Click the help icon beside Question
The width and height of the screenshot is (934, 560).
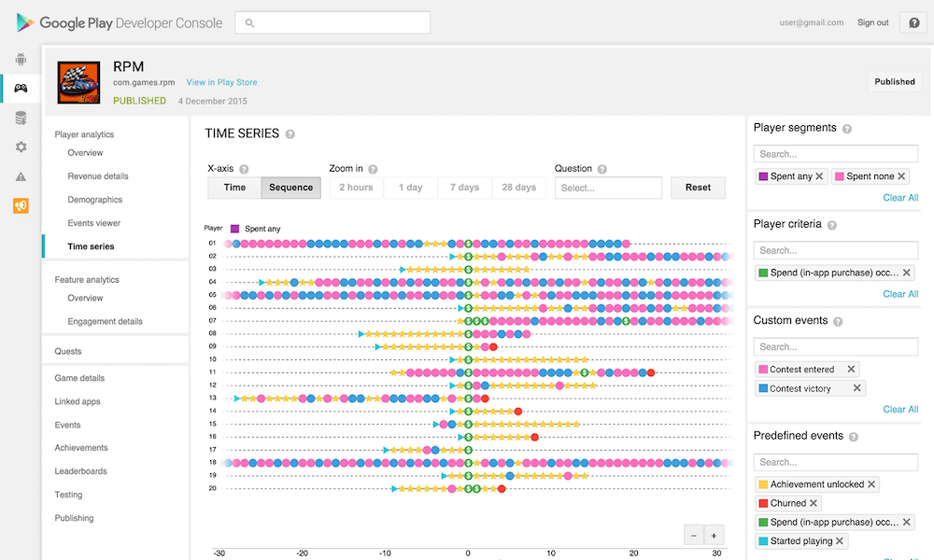(602, 169)
